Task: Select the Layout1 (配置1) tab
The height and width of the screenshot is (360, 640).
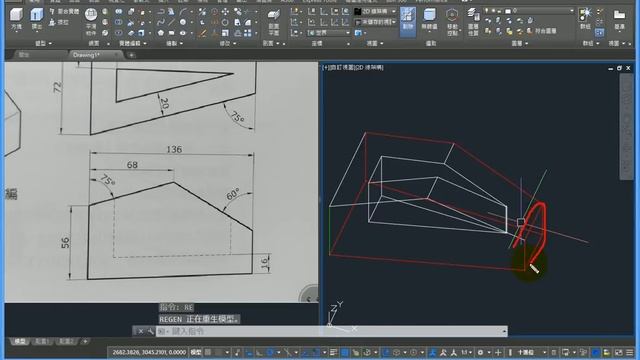Action: tap(42, 341)
